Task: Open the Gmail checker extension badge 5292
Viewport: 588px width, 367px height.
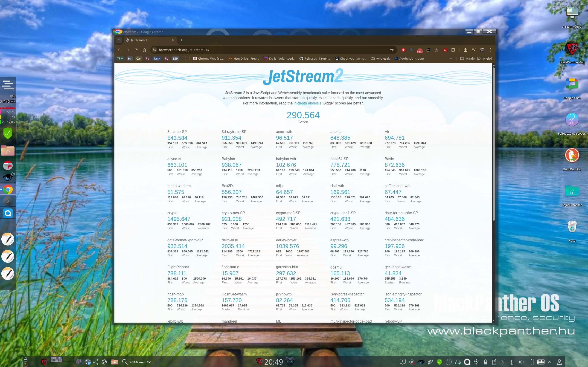Action: point(420,50)
